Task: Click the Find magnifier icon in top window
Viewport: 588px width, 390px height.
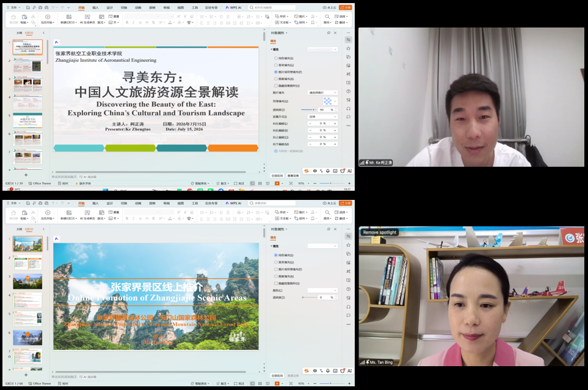Action: [x=327, y=17]
